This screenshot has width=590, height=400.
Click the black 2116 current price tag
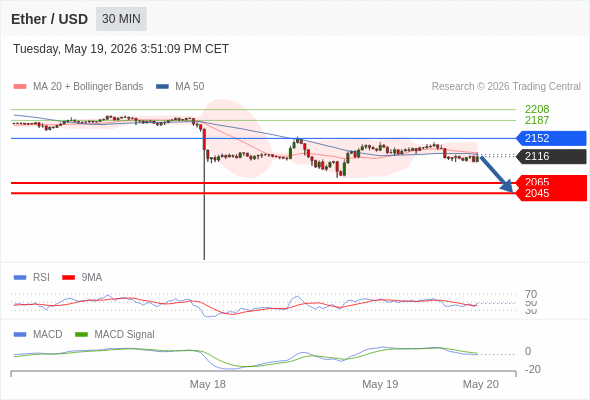(551, 157)
